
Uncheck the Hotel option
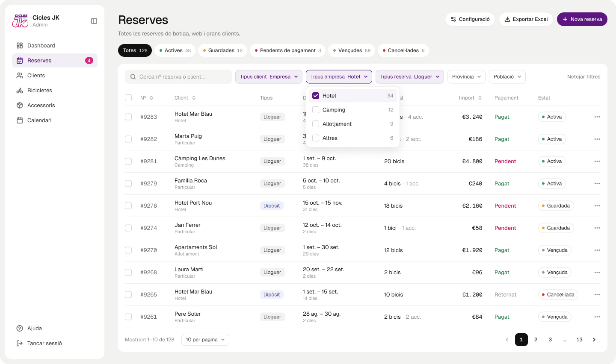316,96
